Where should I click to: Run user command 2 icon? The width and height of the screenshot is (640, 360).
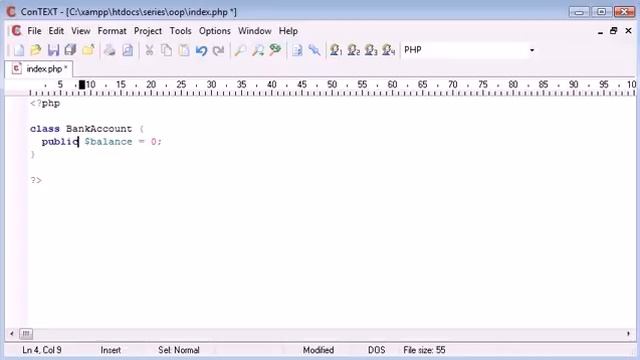(353, 50)
